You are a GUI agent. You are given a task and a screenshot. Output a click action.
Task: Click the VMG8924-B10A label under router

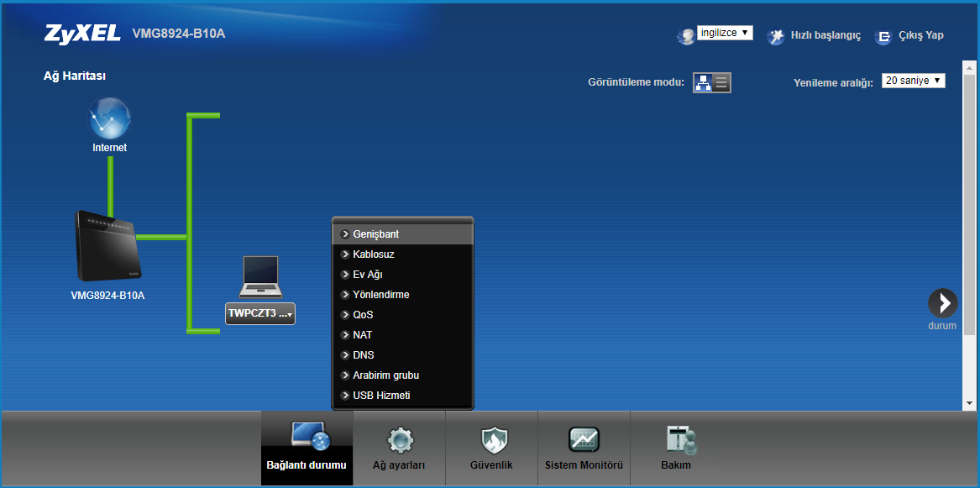coord(107,296)
